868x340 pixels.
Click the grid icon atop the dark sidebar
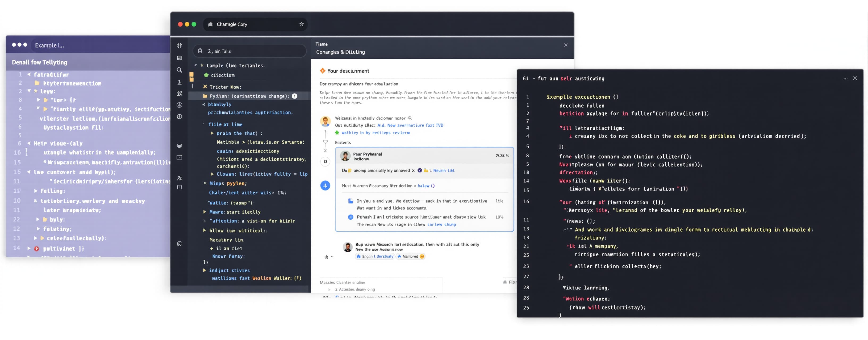180,45
